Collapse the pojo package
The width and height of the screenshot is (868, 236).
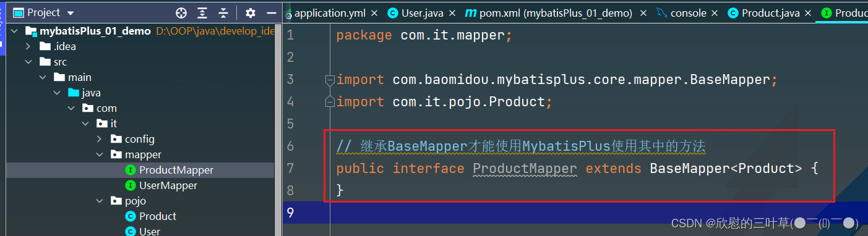coord(99,201)
